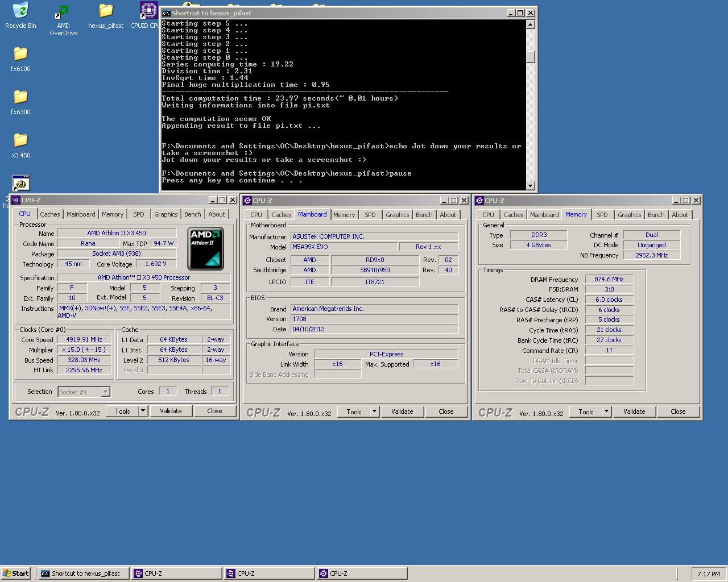The width and height of the screenshot is (728, 582).
Task: Click the Multiplier x 15.0 value
Action: [84, 350]
